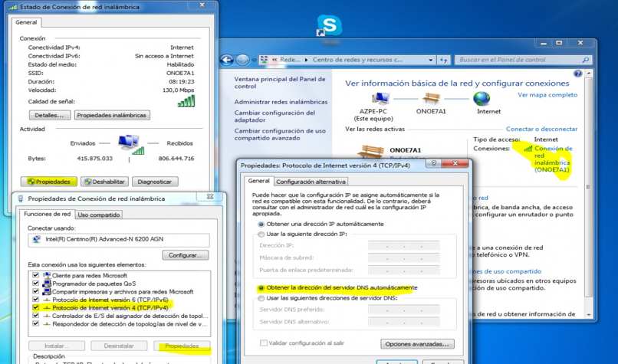Open Cambiar configuración del adaptador
Image resolution: width=618 pixels, height=364 pixels.
tap(274, 116)
